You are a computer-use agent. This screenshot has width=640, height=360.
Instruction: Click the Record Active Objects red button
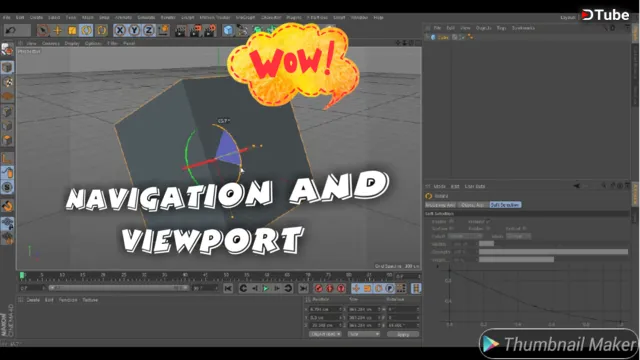[319, 288]
